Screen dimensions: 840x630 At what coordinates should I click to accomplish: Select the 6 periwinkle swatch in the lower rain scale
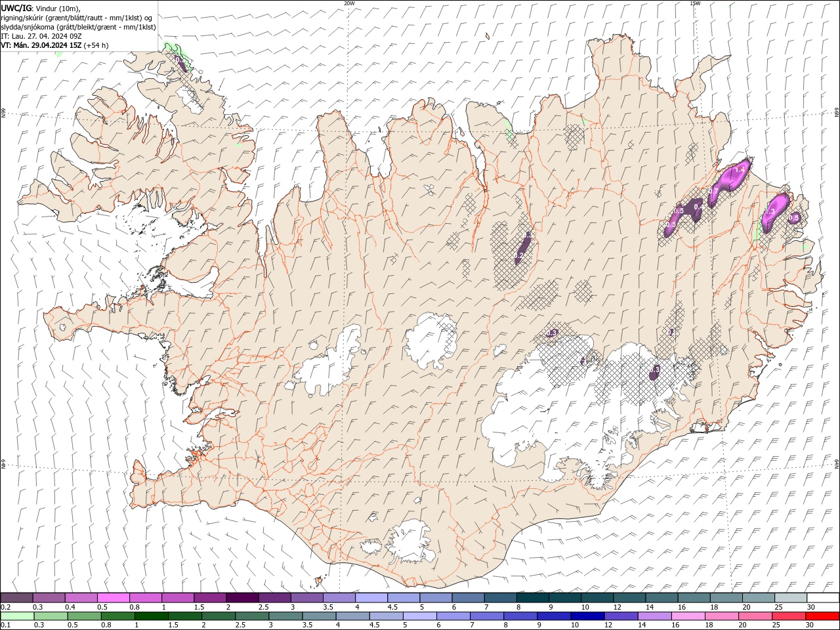(453, 616)
